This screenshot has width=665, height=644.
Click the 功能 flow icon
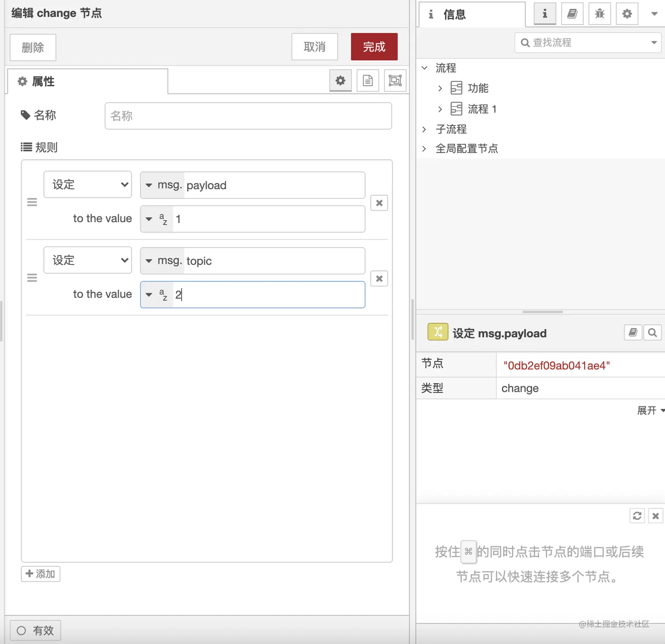[457, 88]
